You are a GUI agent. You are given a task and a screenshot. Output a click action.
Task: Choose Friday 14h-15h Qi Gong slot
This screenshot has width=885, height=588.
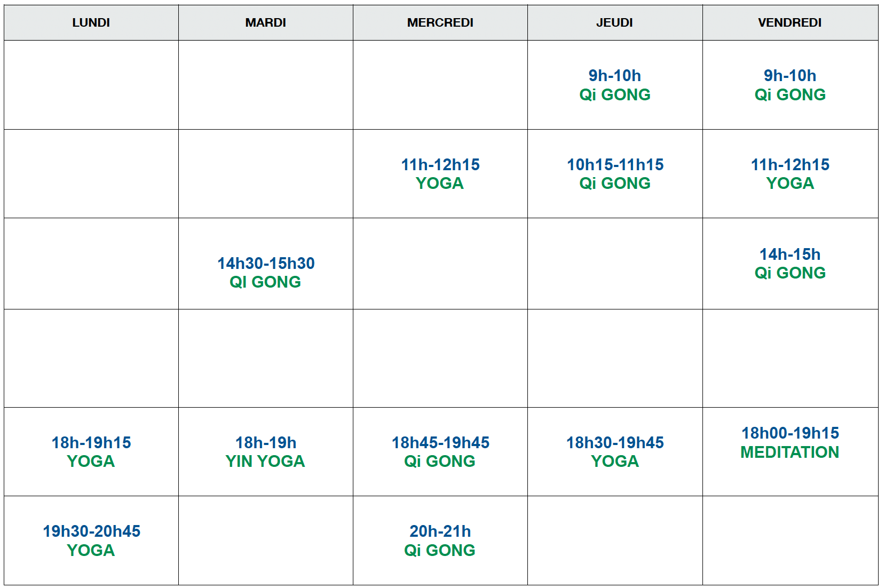click(790, 264)
